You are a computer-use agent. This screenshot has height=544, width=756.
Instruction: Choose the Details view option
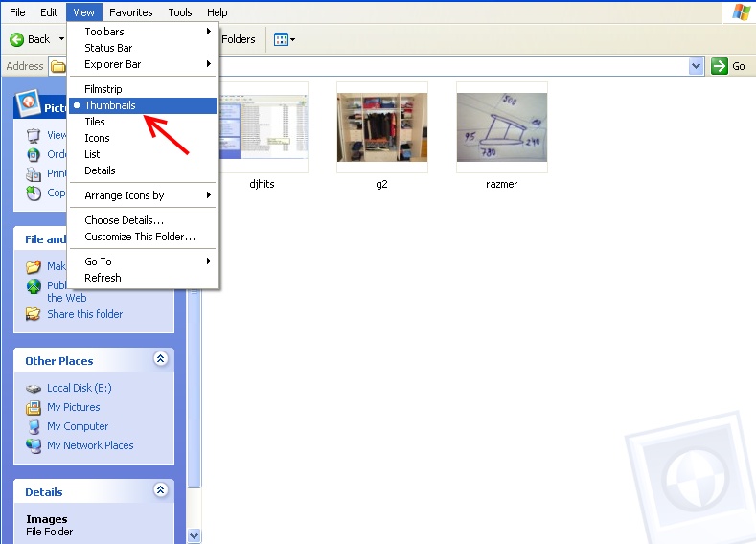100,170
